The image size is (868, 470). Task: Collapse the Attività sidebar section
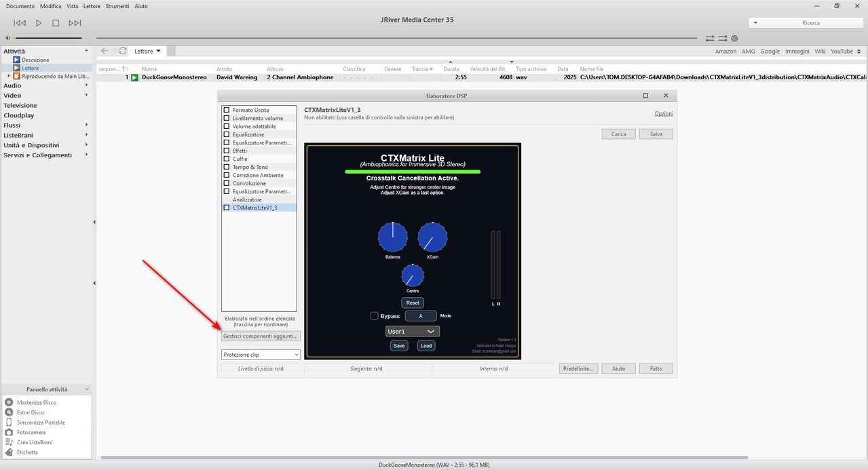tap(86, 51)
